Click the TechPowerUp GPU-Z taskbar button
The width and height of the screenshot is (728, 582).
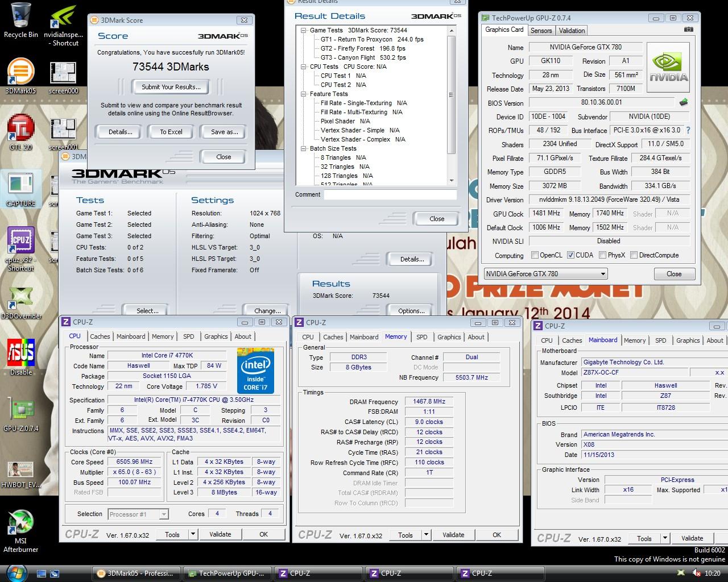tap(227, 573)
